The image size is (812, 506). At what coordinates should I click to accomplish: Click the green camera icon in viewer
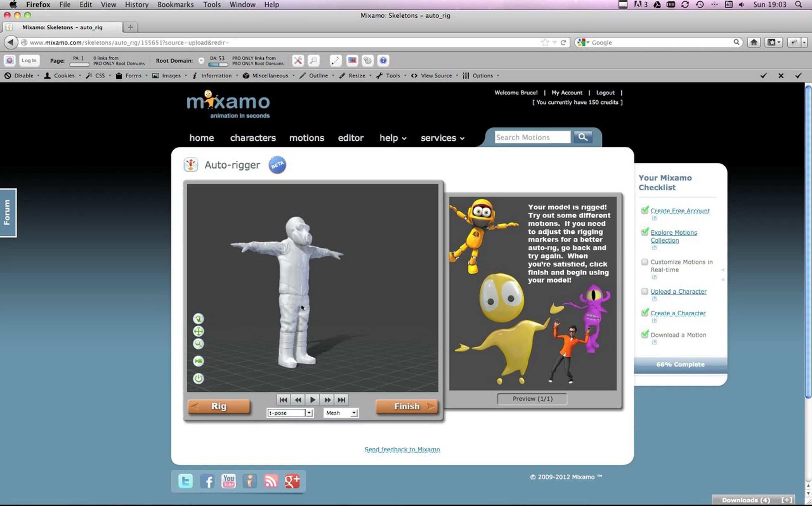click(x=198, y=361)
